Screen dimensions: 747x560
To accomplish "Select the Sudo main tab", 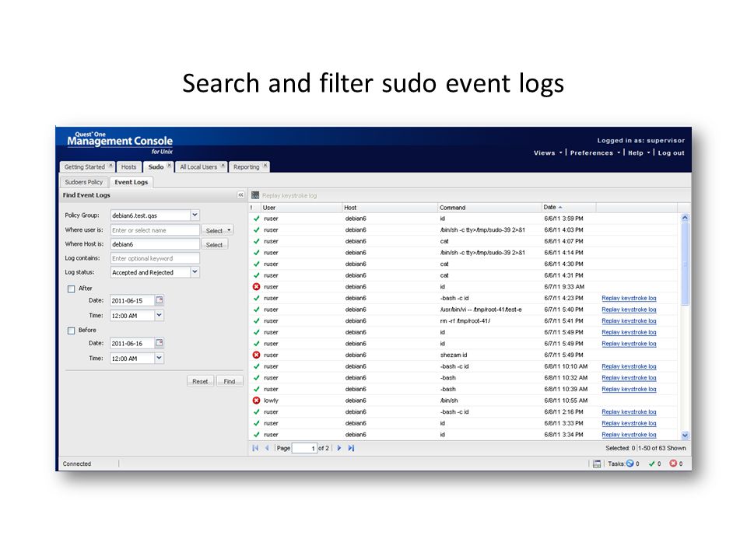I will (x=156, y=166).
